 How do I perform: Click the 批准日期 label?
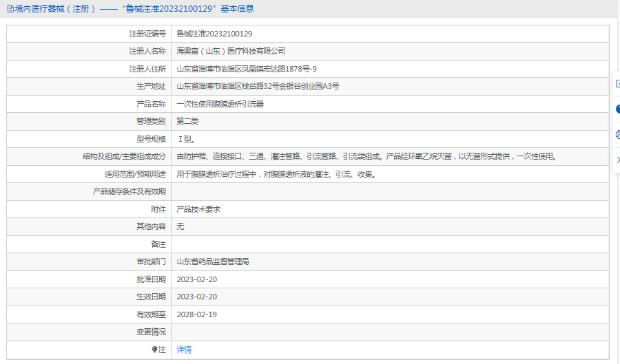pos(151,279)
